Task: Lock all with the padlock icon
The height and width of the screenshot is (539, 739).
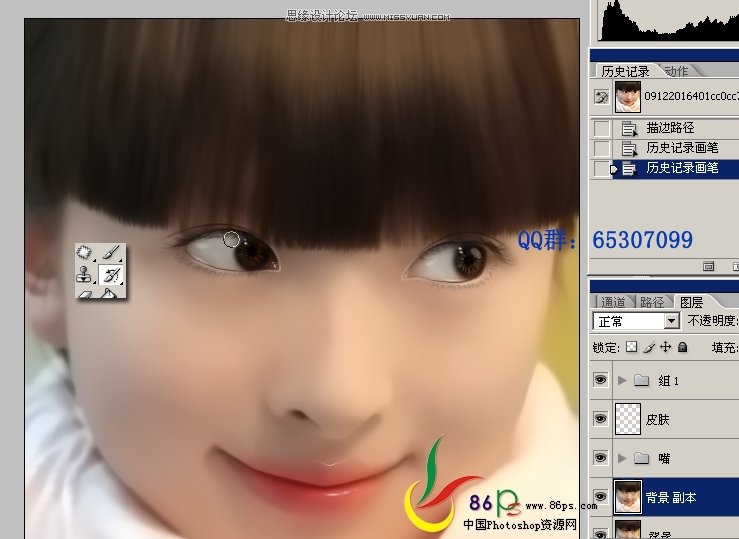Action: 682,347
